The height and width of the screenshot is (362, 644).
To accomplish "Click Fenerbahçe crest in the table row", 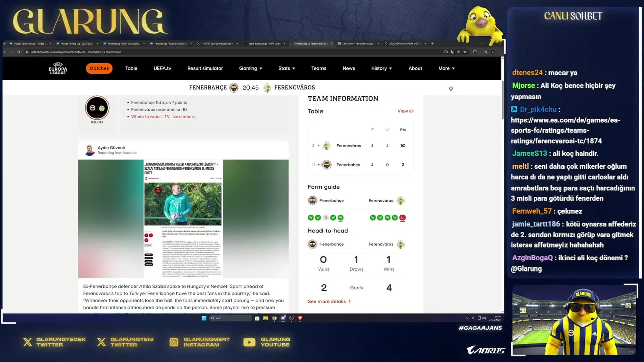I will (327, 165).
